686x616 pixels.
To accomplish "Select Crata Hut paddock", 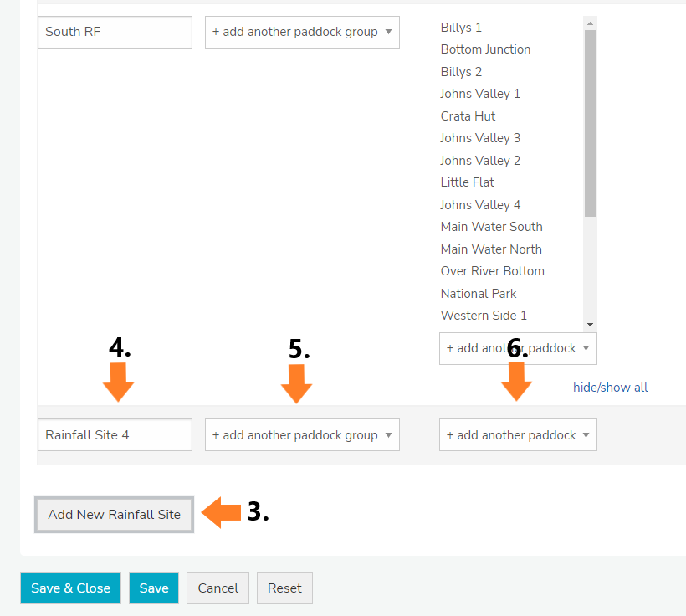I will tap(468, 116).
